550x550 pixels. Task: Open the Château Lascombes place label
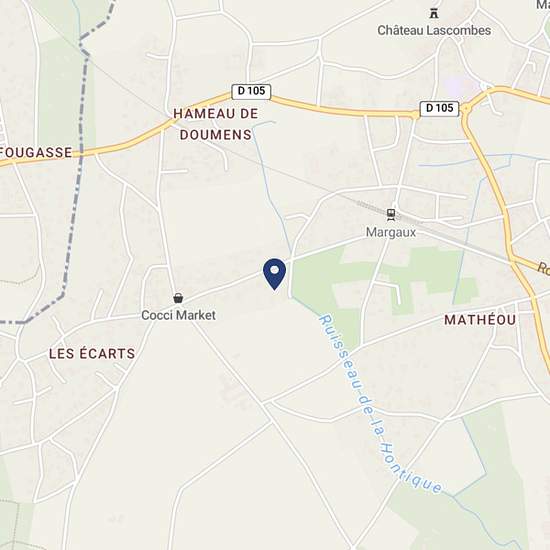(x=434, y=30)
